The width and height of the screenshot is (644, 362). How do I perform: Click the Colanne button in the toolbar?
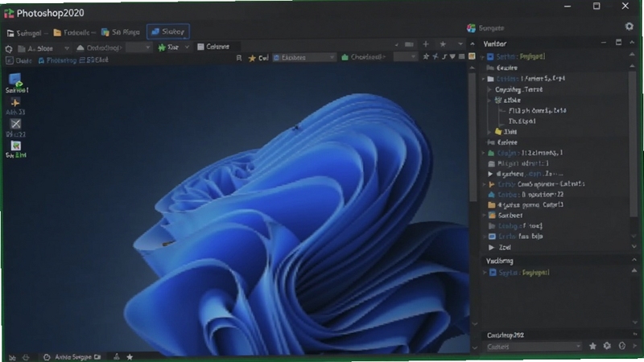coord(213,47)
